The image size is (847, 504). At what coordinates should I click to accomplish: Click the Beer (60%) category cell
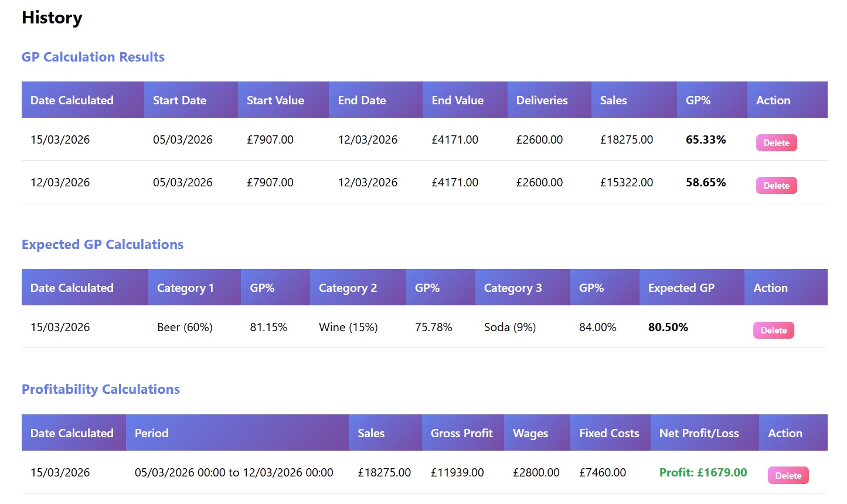pyautogui.click(x=185, y=327)
